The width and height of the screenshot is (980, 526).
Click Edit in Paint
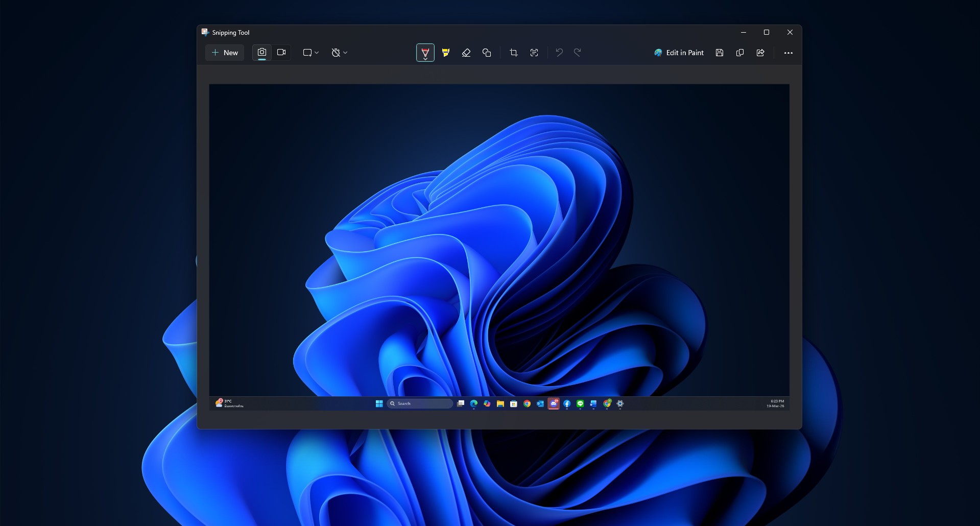679,53
